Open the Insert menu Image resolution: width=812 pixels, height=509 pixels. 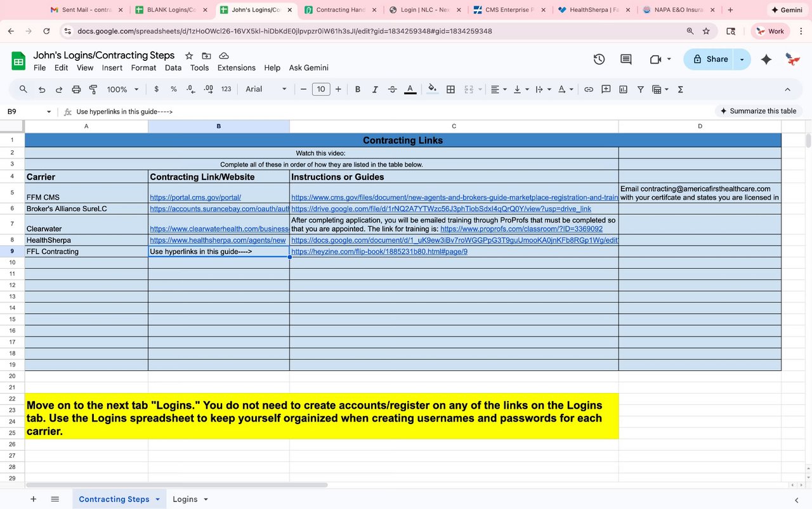coord(112,68)
